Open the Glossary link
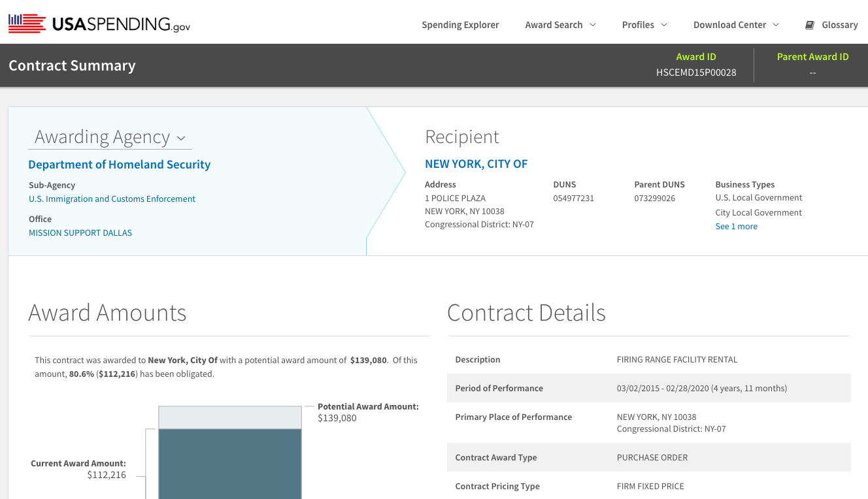 (x=839, y=25)
